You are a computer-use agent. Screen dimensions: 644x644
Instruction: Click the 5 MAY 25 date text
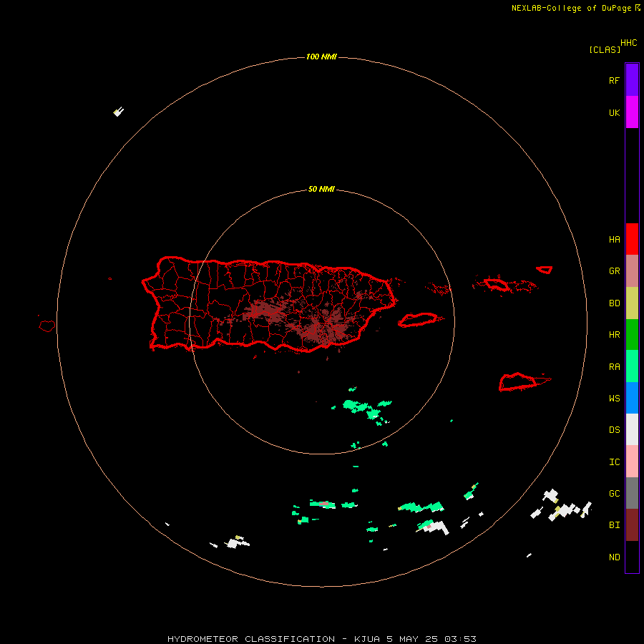(412, 639)
